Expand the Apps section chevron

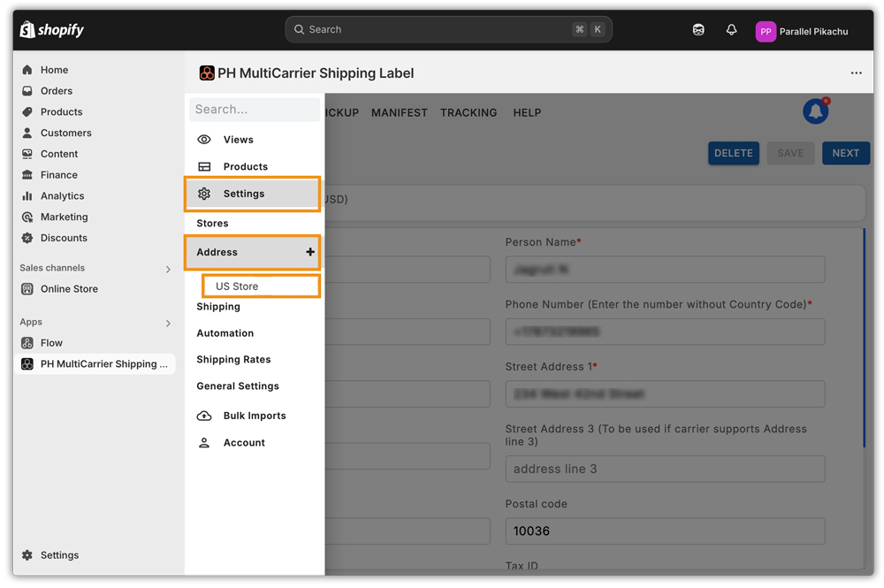(167, 323)
